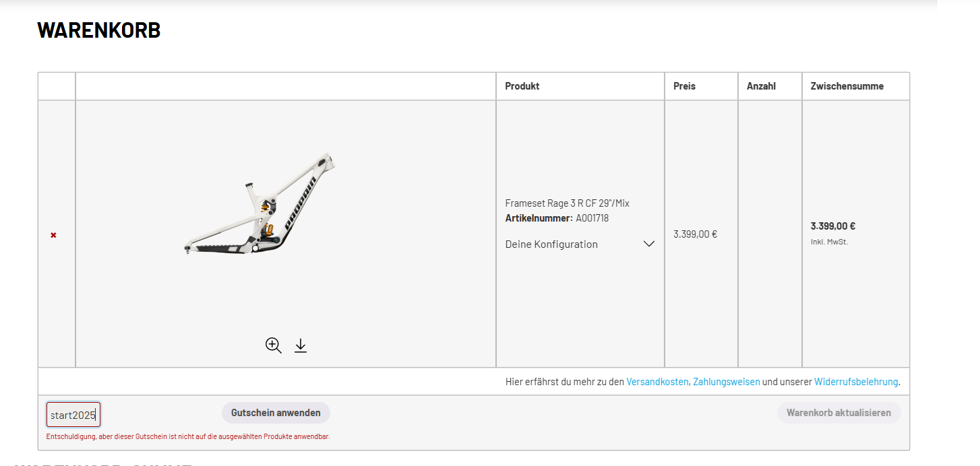
Task: Click the WARENKORB page heading
Action: tap(99, 30)
